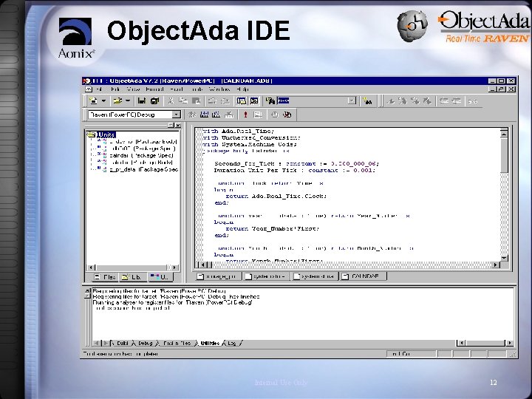
Task: Switch to the Debug output tab
Action: pyautogui.click(x=145, y=343)
